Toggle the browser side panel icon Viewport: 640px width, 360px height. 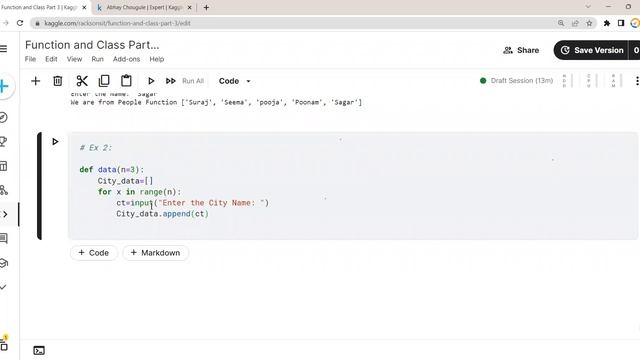click(621, 23)
